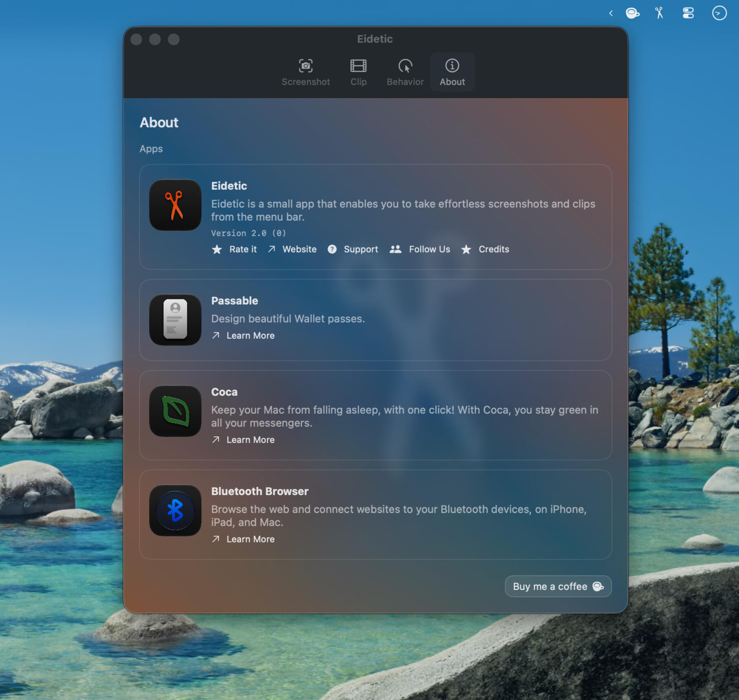Open Learn More for Coca

[243, 440]
